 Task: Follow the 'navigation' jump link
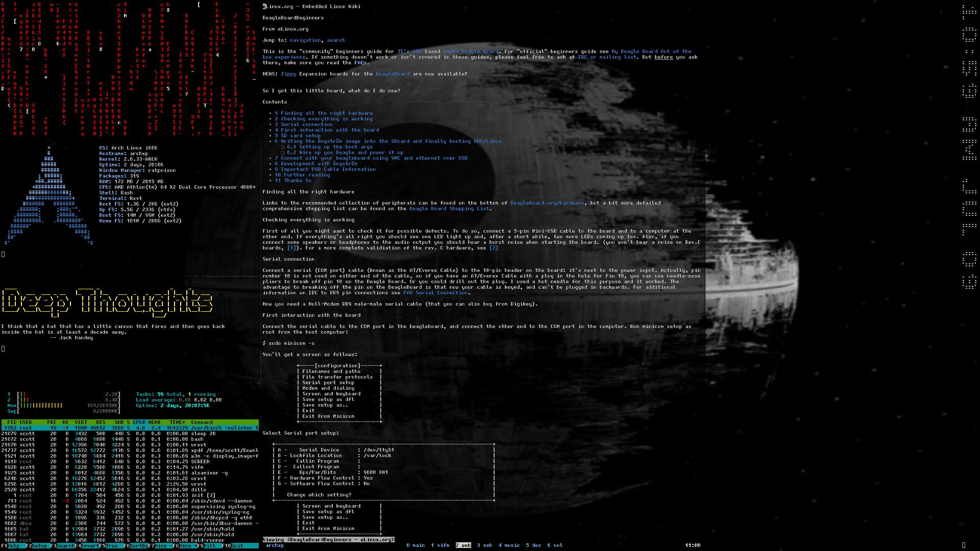[306, 40]
